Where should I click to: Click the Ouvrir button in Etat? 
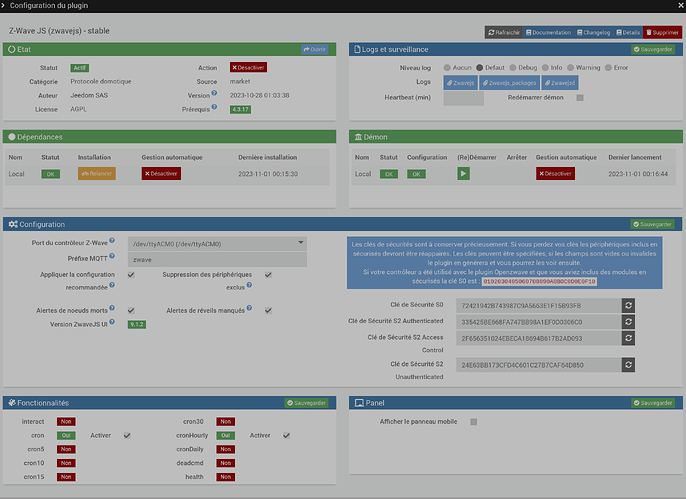(315, 49)
